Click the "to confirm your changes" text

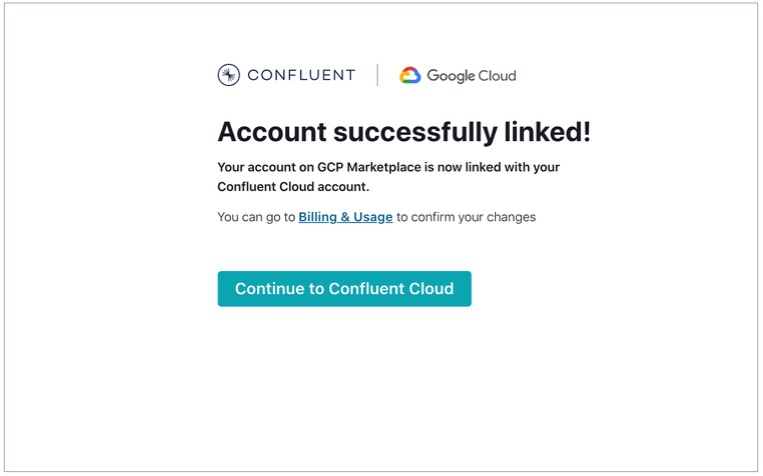pyautogui.click(x=466, y=217)
